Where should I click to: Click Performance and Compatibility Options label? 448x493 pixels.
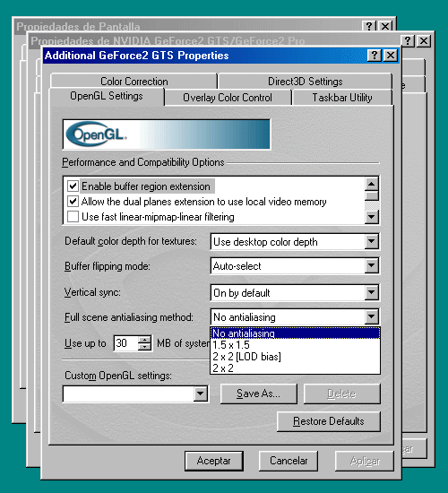tap(143, 162)
